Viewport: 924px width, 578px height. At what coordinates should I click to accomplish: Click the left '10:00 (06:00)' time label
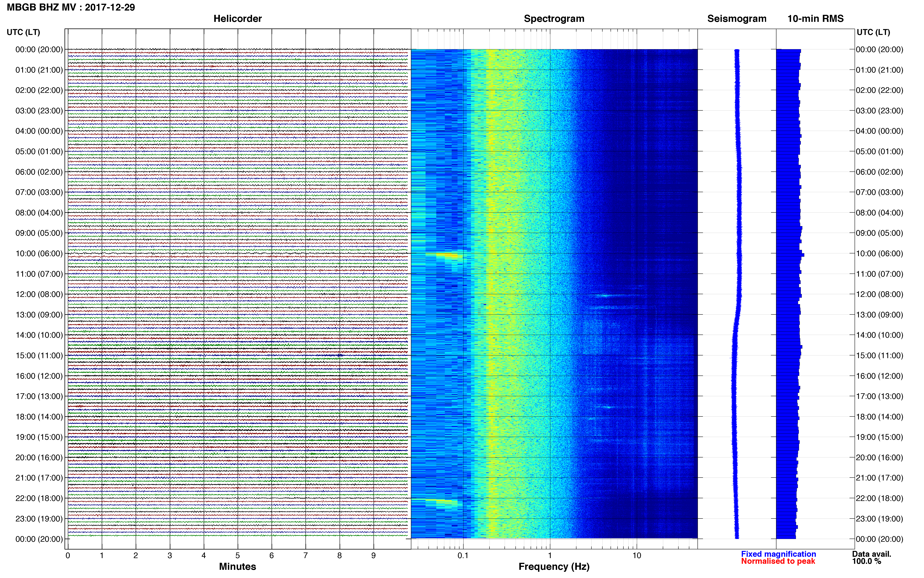[x=39, y=253]
